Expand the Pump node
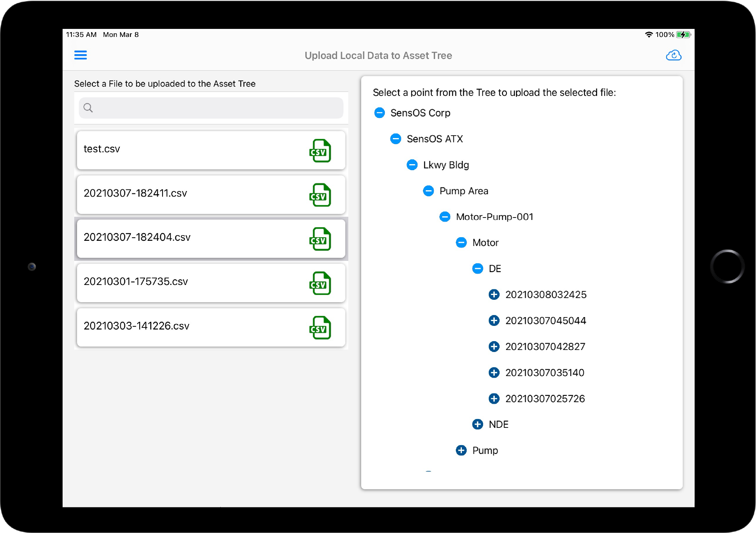The height and width of the screenshot is (533, 756). 461,450
